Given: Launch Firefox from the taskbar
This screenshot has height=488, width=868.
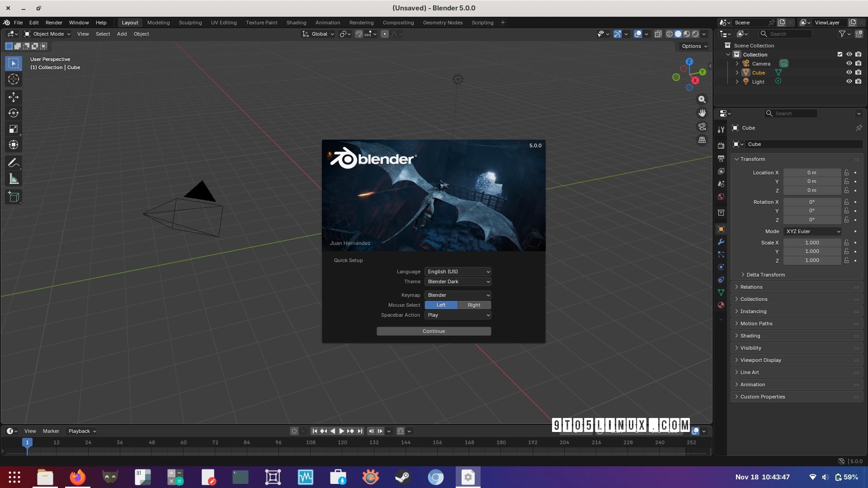Looking at the screenshot, I should [77, 477].
